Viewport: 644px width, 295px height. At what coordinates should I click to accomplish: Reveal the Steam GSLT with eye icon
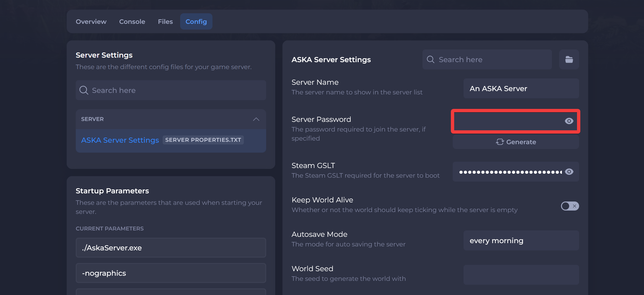point(569,172)
